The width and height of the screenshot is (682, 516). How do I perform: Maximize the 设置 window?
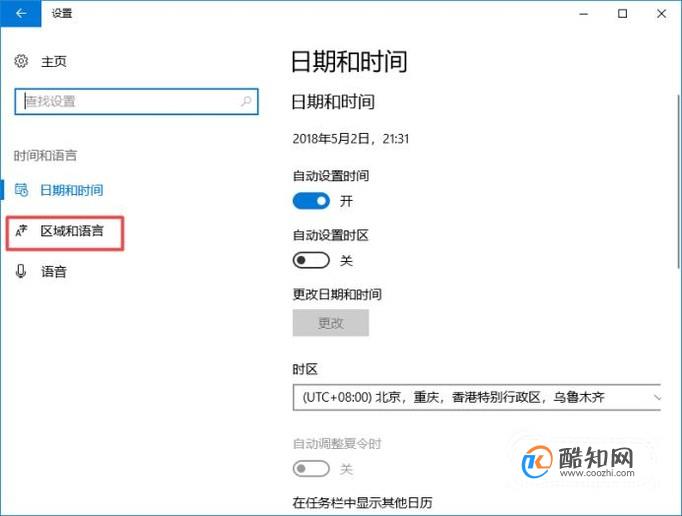pyautogui.click(x=622, y=13)
